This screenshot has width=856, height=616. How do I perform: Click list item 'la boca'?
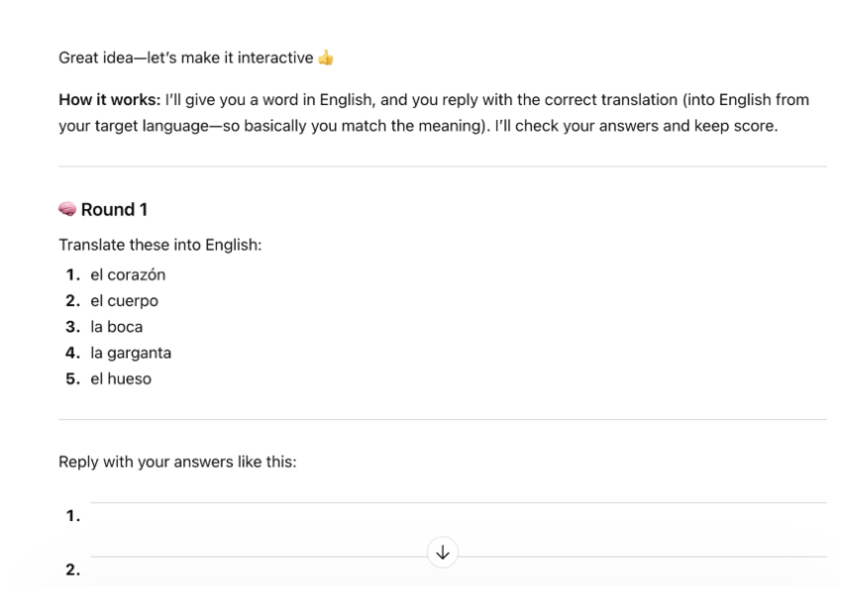click(117, 327)
